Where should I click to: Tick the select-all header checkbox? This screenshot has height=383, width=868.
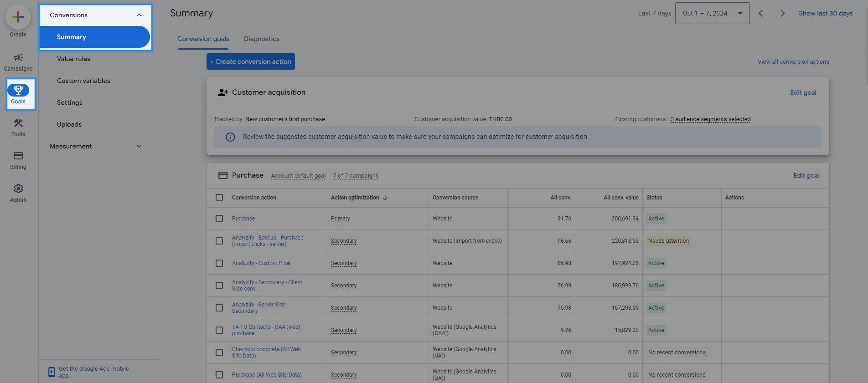pos(219,198)
